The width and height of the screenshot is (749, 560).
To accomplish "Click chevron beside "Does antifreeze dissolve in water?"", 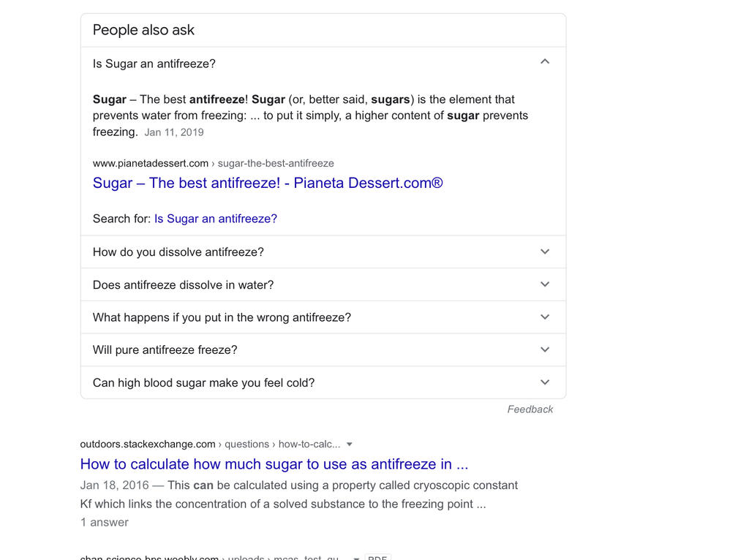I will click(544, 284).
